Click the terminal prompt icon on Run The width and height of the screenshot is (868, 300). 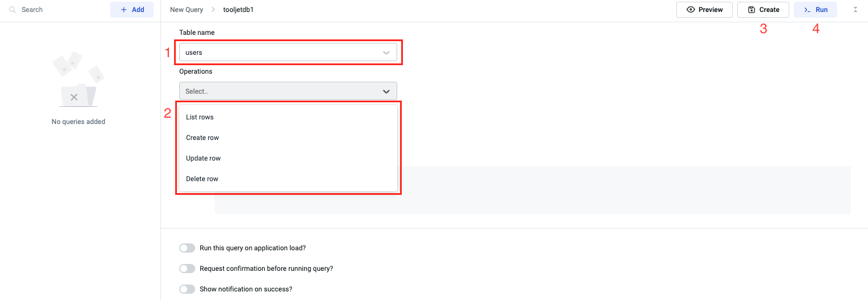coord(807,10)
